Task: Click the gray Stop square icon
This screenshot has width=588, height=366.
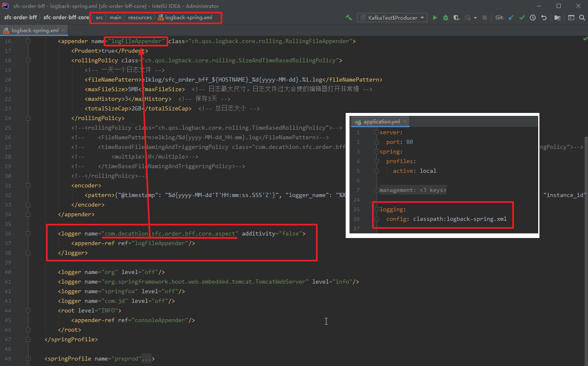Action: tap(485, 18)
